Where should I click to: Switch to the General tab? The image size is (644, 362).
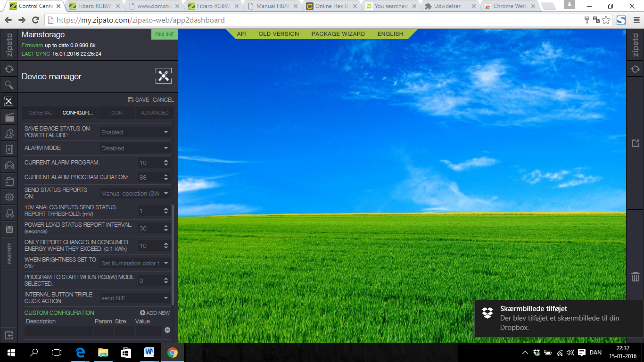(40, 113)
